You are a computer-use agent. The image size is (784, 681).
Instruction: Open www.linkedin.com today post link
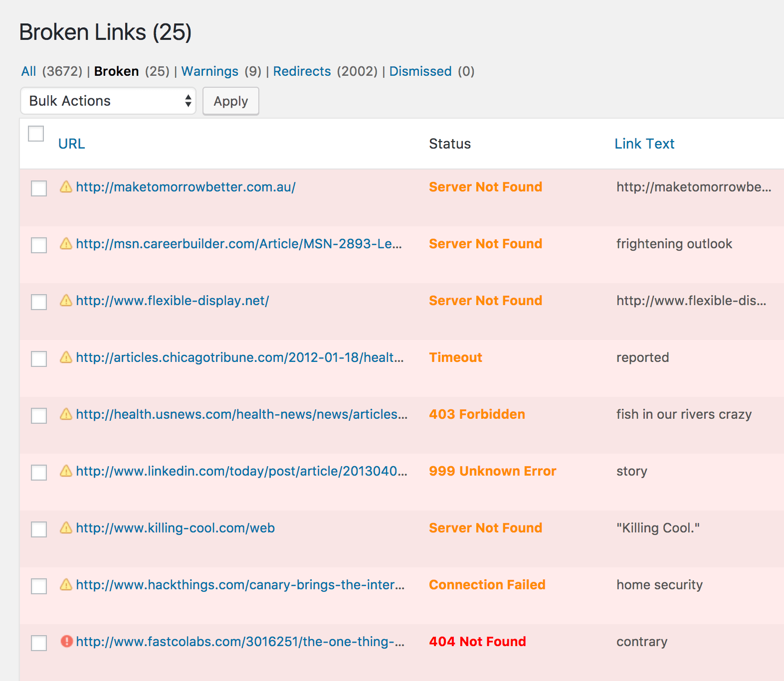(x=242, y=471)
